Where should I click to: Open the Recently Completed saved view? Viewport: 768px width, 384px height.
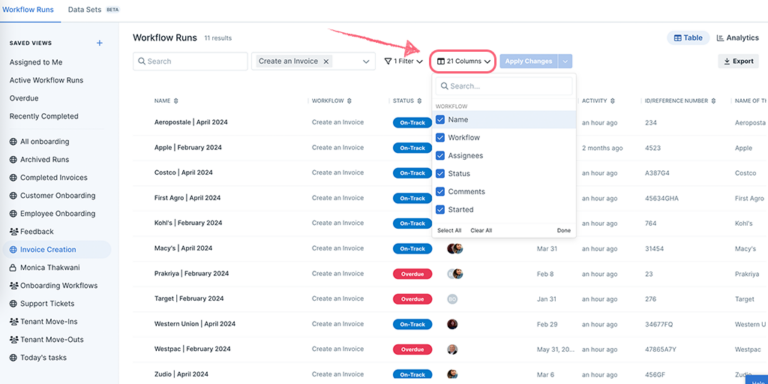(44, 117)
